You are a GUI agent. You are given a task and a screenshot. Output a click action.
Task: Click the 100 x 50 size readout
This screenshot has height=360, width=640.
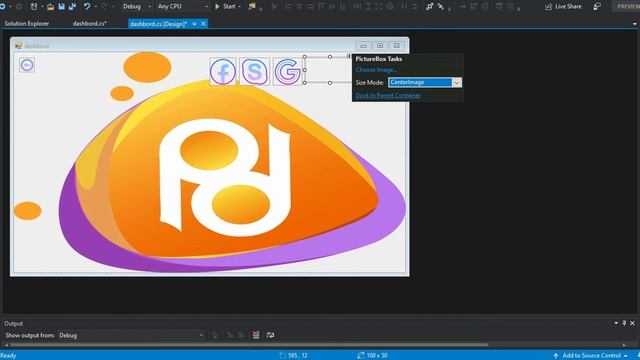tap(373, 356)
